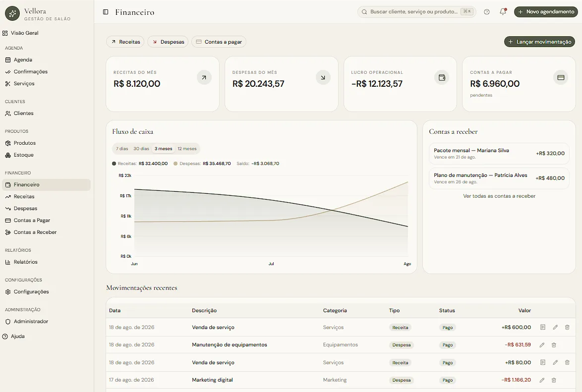Open Plano de manutenção — Patrícia Alves receivable
Viewport: 582px width, 392px height.
pyautogui.click(x=499, y=178)
